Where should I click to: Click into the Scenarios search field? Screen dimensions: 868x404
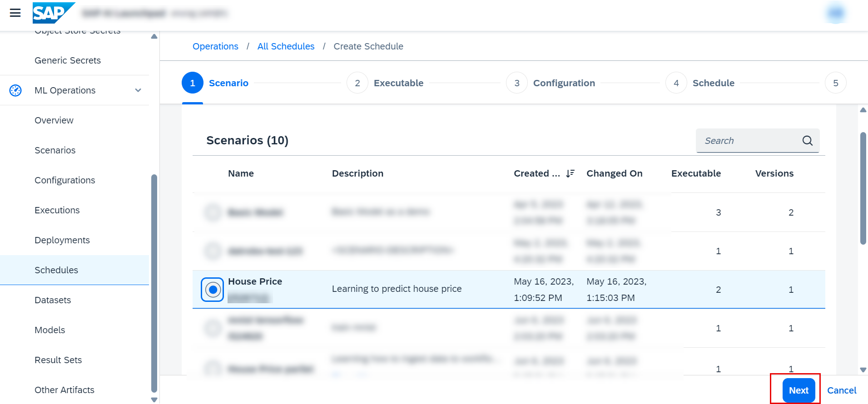pyautogui.click(x=749, y=141)
